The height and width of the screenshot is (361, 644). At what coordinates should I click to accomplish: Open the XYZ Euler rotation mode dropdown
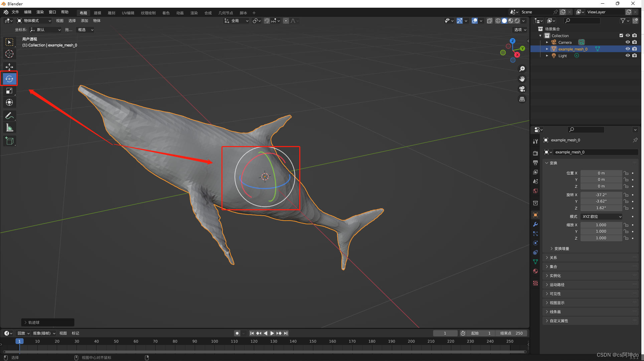[x=602, y=217]
